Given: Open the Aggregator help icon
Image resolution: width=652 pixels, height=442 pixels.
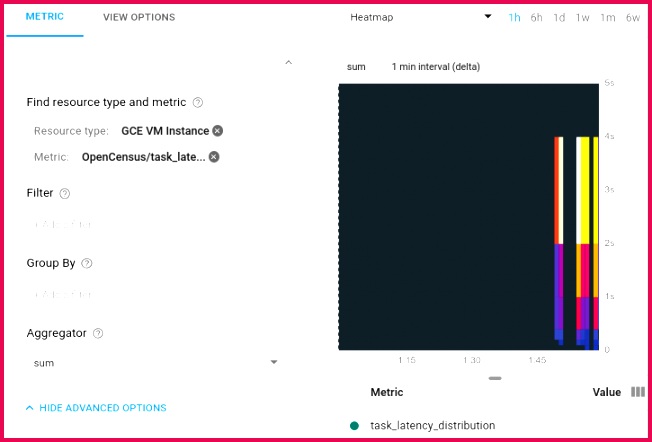Looking at the screenshot, I should tap(98, 333).
